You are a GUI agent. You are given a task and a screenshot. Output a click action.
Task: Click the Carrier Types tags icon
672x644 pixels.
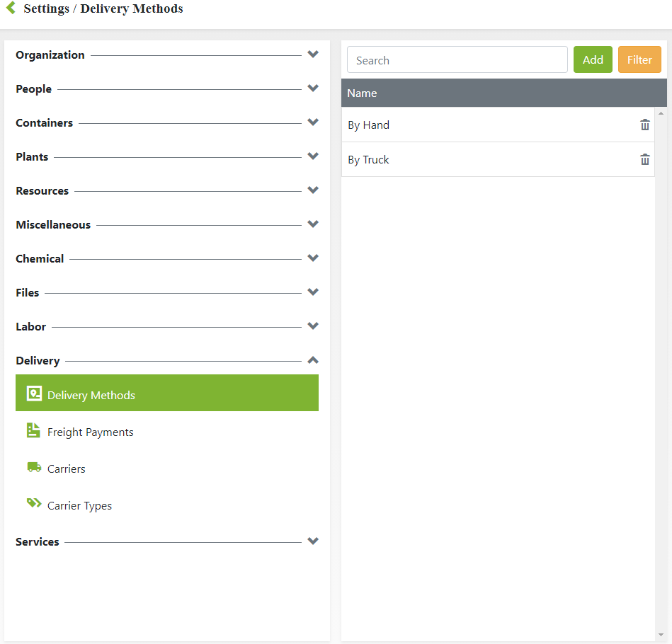[x=33, y=504]
